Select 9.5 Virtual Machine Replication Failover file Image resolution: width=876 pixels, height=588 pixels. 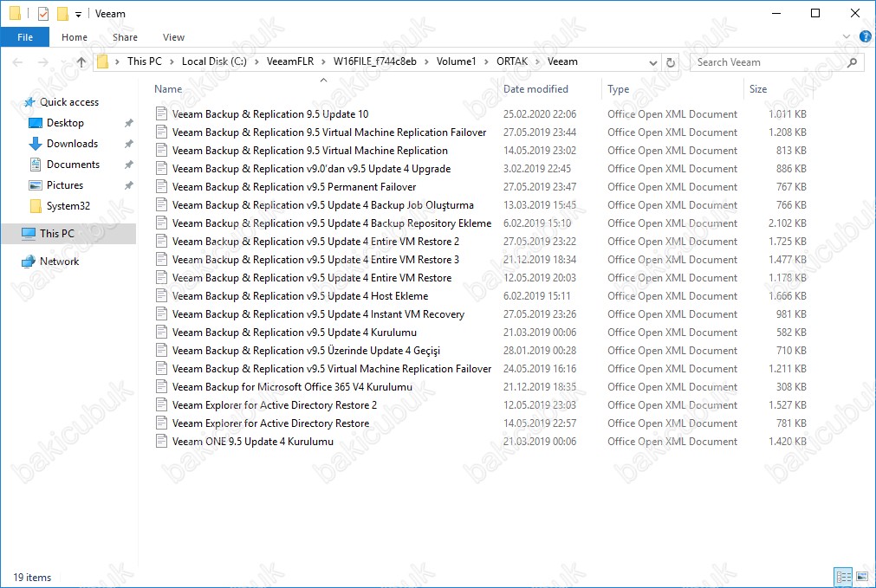point(329,132)
